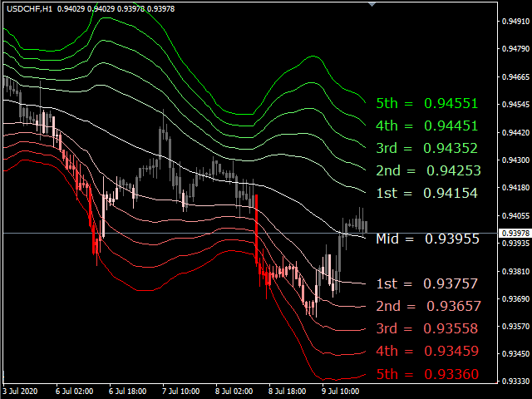Select the green 5th = 0.94551 label
The height and width of the screenshot is (399, 532).
click(x=426, y=104)
